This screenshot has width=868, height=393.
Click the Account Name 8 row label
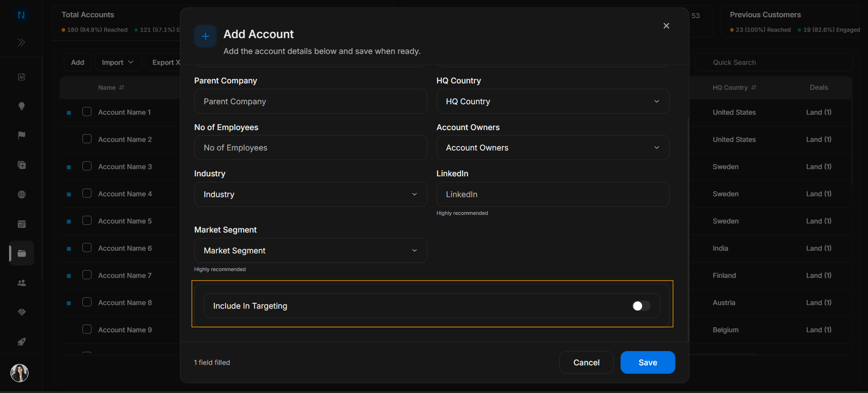tap(125, 302)
